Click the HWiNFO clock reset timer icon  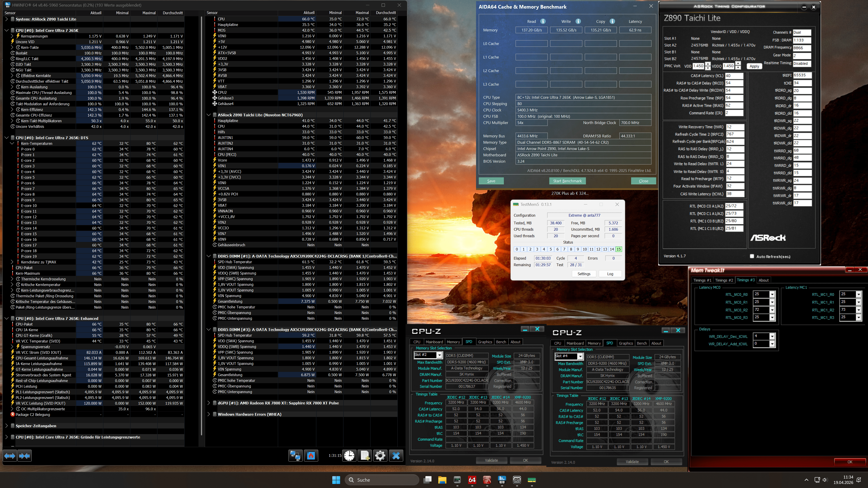349,456
